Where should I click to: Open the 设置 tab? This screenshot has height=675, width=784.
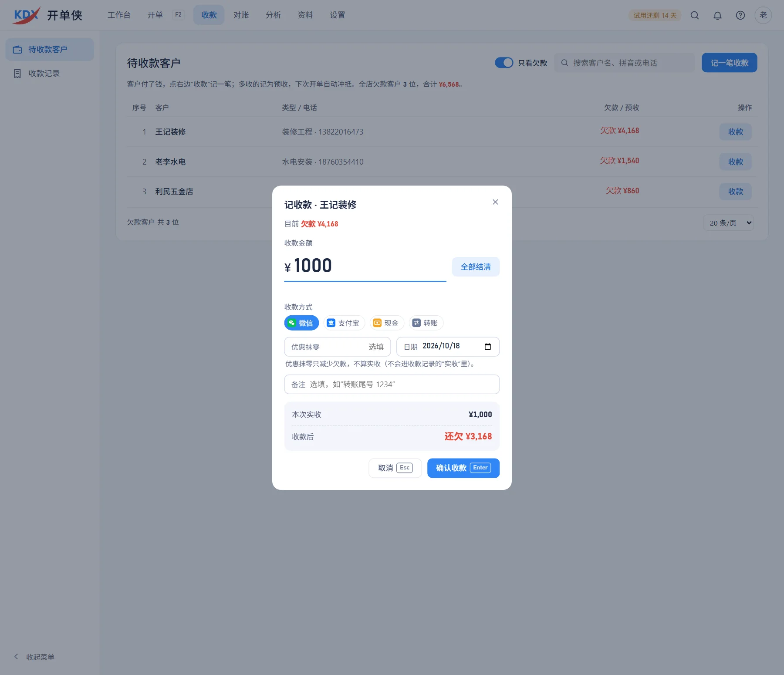coord(338,15)
